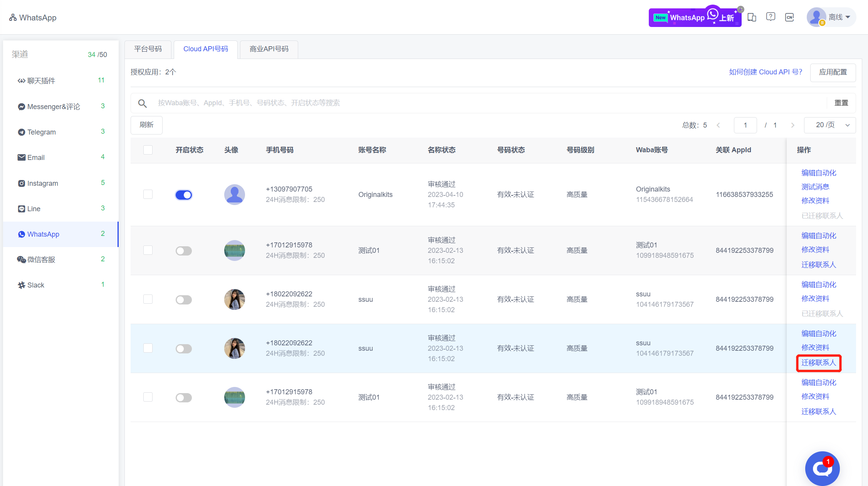Switch to the 商业API号码 tab
The width and height of the screenshot is (868, 486).
pyautogui.click(x=269, y=49)
